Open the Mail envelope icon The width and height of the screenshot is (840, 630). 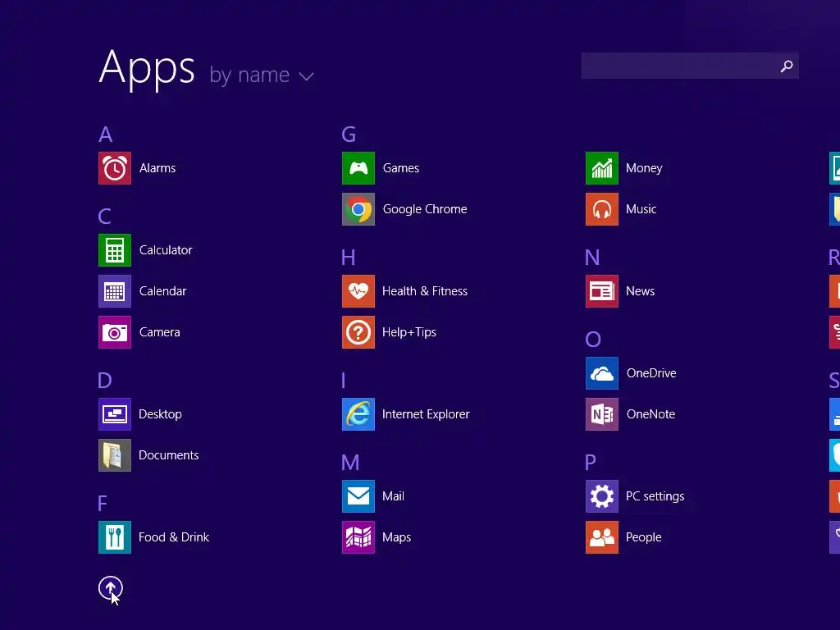(x=358, y=496)
